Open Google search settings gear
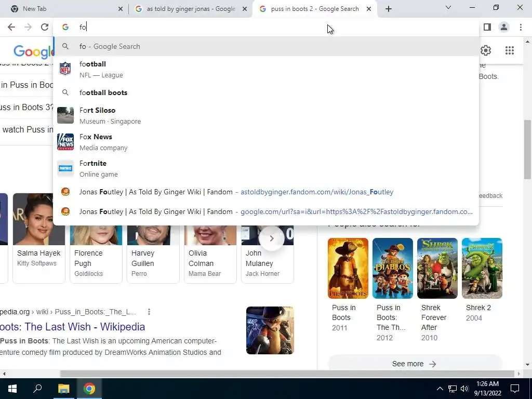Screen dimensions: 532x399 486,50
